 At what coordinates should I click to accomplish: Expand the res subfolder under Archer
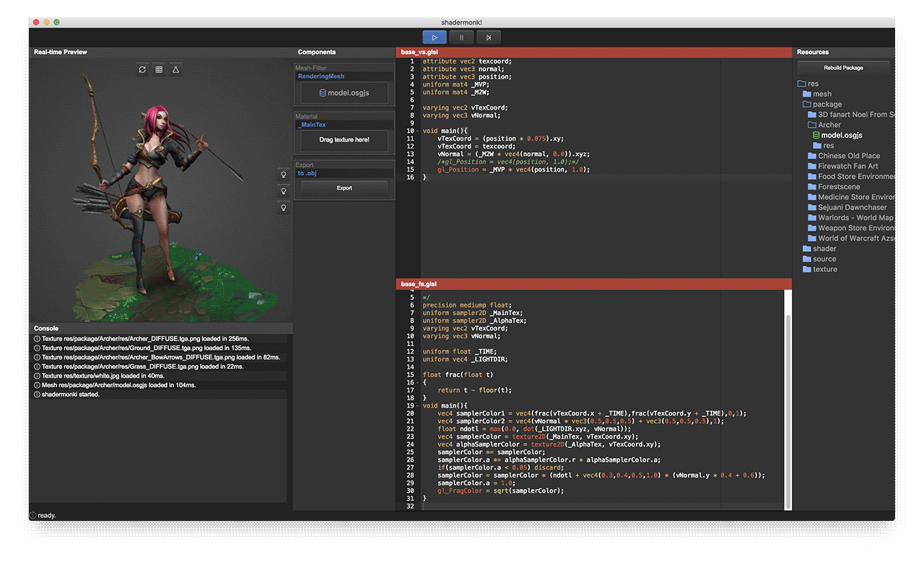pyautogui.click(x=822, y=145)
